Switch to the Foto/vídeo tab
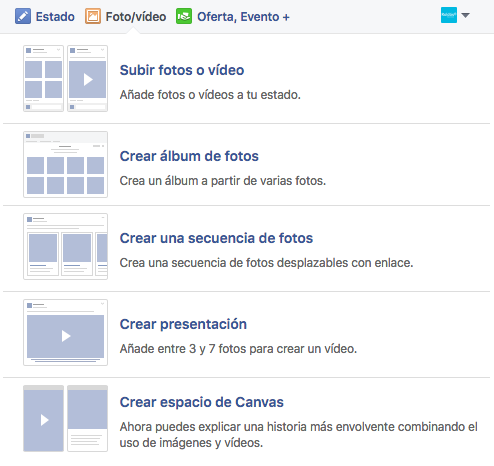Image resolution: width=494 pixels, height=466 pixels. [x=125, y=16]
